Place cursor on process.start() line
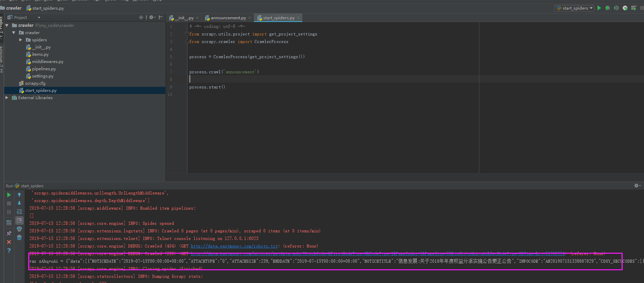The width and height of the screenshot is (644, 283). click(x=207, y=87)
